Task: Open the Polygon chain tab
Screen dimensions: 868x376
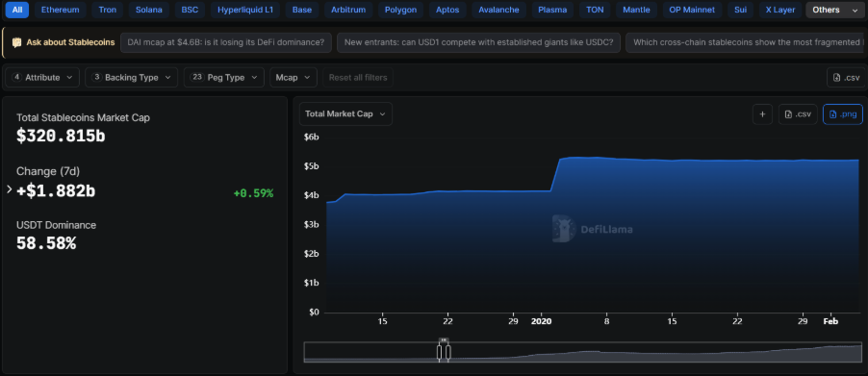Action: click(x=400, y=10)
